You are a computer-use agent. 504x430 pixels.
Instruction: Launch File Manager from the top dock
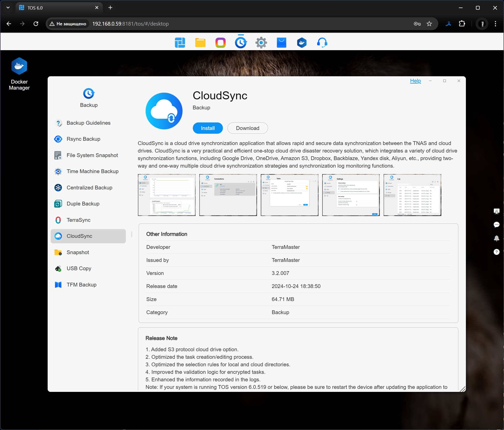pos(200,43)
